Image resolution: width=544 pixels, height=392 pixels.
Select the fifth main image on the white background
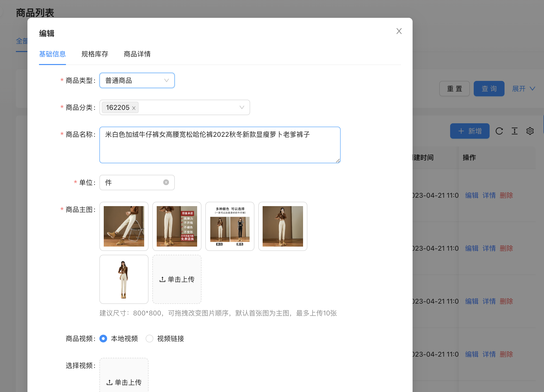(124, 279)
